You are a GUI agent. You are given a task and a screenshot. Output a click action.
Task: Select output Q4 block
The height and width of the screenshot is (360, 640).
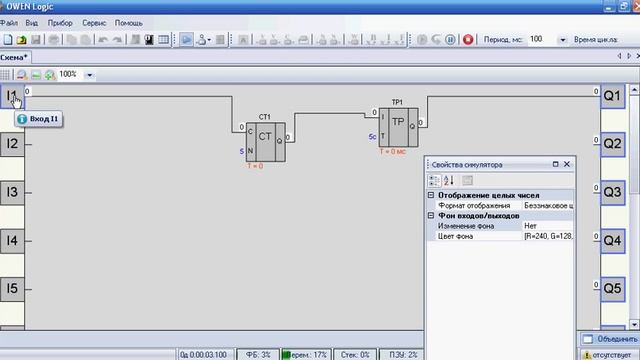pos(613,241)
